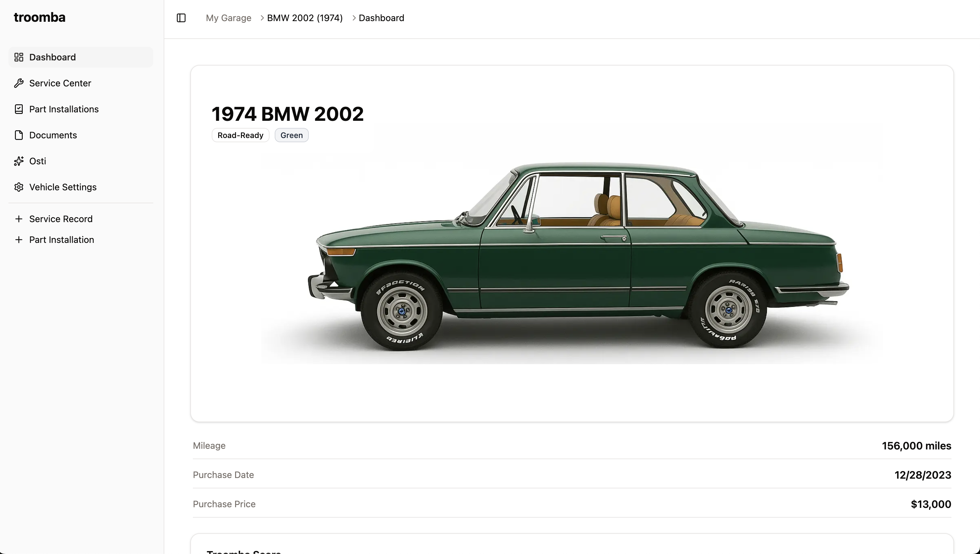Click the Green color badge
The image size is (980, 554).
291,135
